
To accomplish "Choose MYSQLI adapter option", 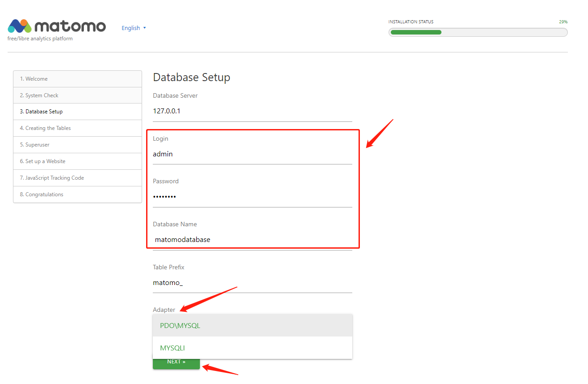I will 252,348.
